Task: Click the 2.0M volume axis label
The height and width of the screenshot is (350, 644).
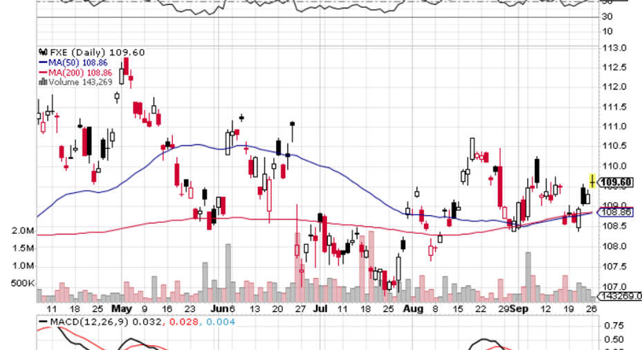Action: coord(23,231)
